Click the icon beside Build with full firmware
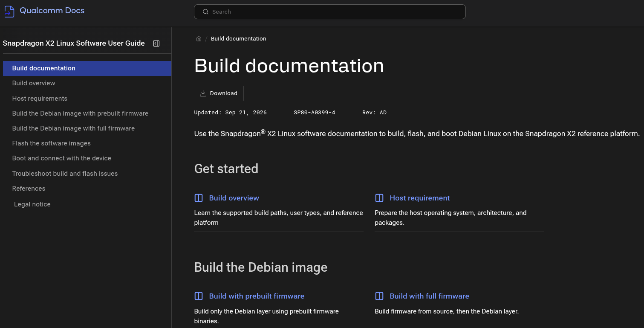644x328 pixels. [379, 296]
